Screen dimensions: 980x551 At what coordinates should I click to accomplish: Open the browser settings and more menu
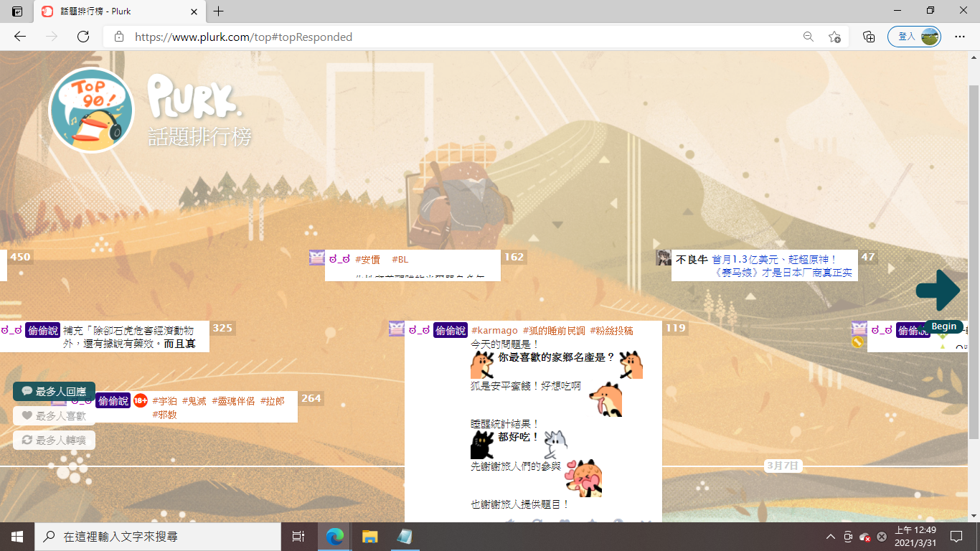click(960, 37)
